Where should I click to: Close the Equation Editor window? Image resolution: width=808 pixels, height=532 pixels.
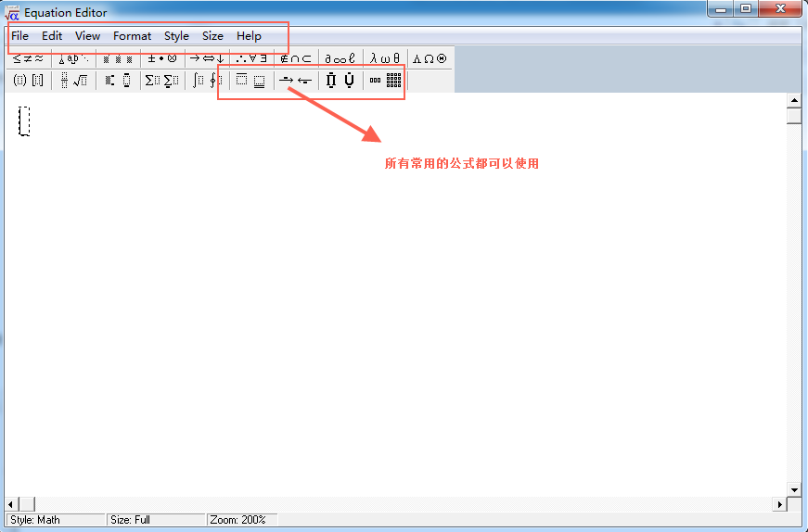(780, 8)
